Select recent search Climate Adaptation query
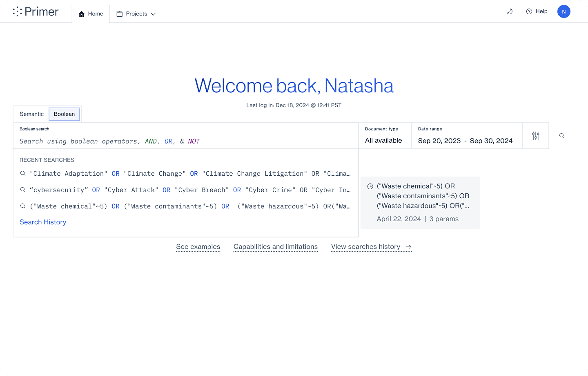The height and width of the screenshot is (376, 588). point(186,174)
